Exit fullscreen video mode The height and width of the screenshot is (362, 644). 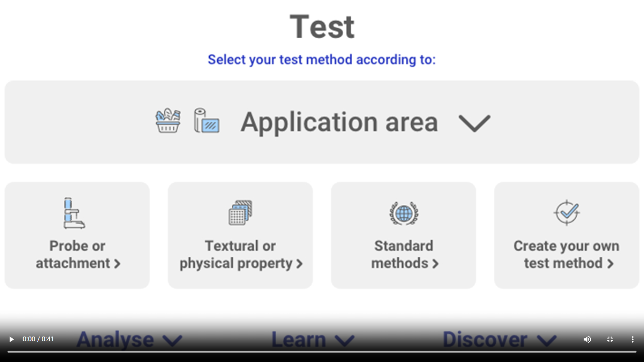(x=610, y=339)
